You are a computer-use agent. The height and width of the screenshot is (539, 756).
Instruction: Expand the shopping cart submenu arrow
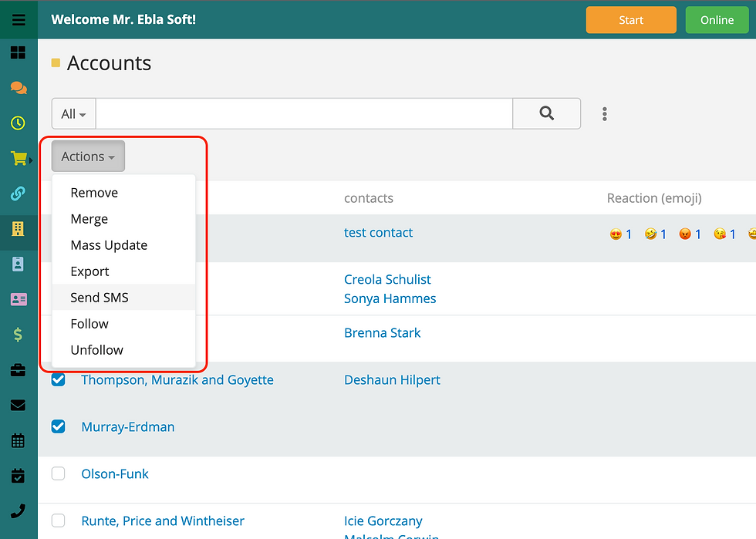32,160
